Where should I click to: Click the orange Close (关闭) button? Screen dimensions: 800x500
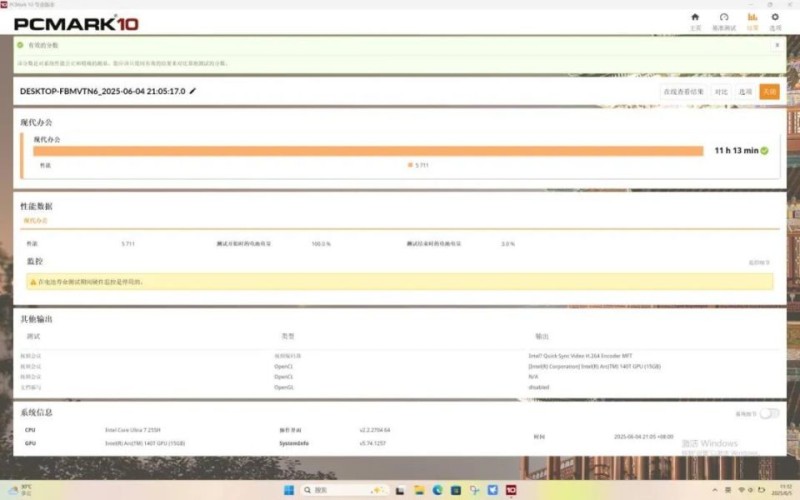coord(768,91)
